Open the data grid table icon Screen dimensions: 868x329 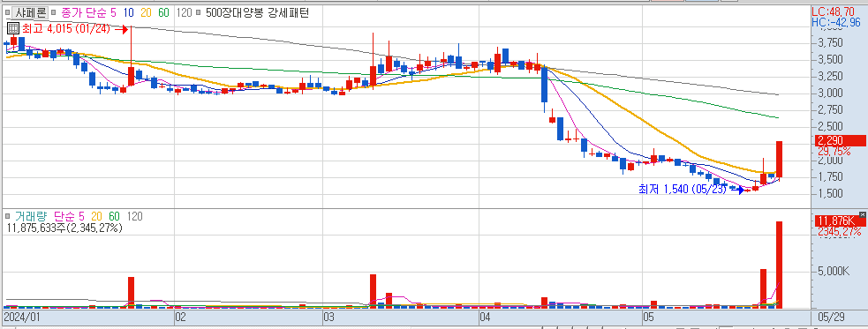12,28
